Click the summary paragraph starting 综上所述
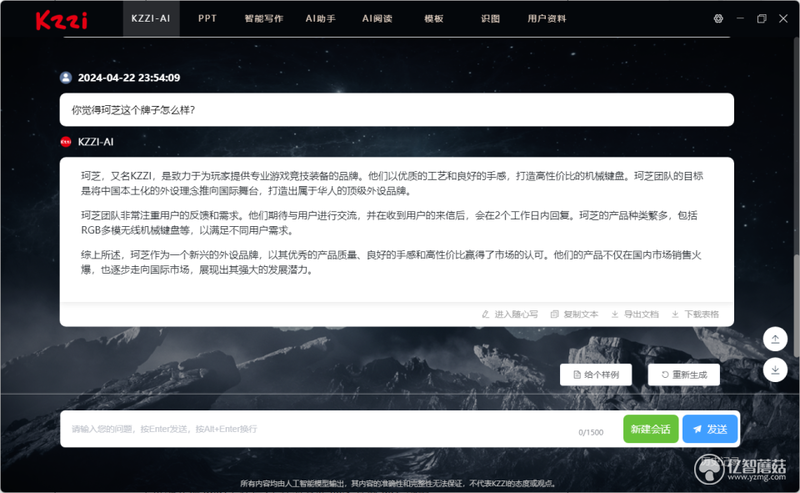This screenshot has width=800, height=493. tap(391, 262)
